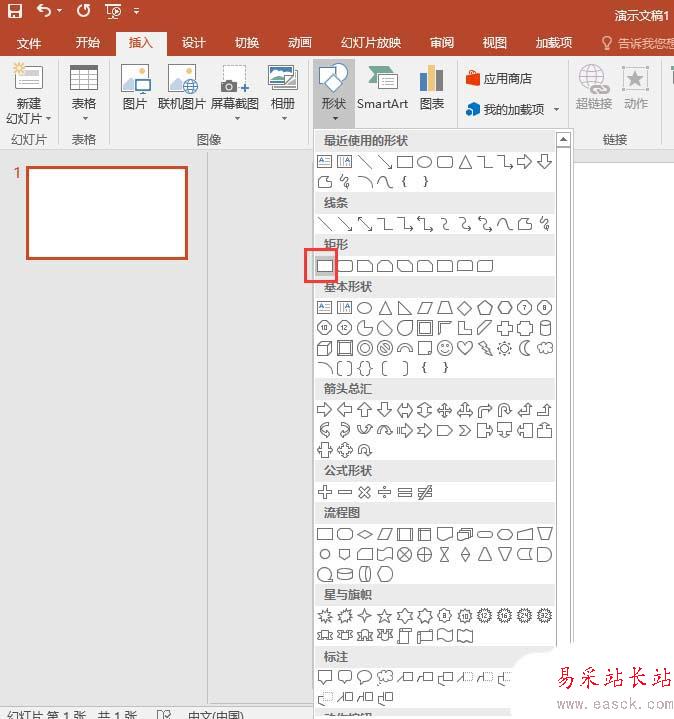Select the not-equal sign under 公式形状

point(425,492)
